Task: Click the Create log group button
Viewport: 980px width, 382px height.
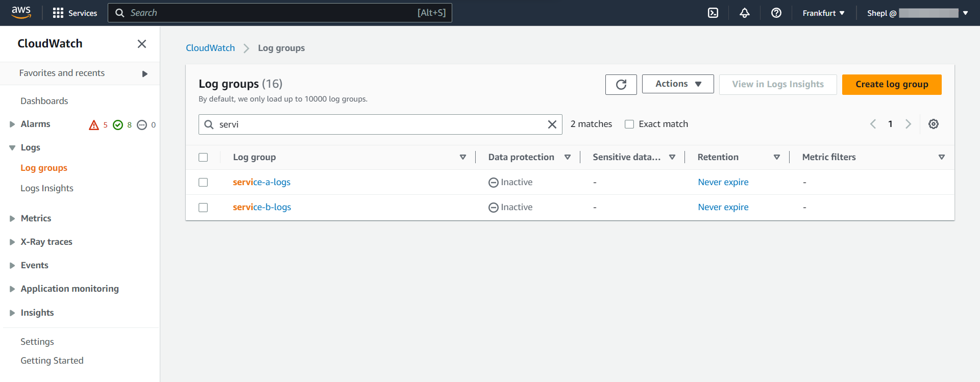Action: pos(892,85)
